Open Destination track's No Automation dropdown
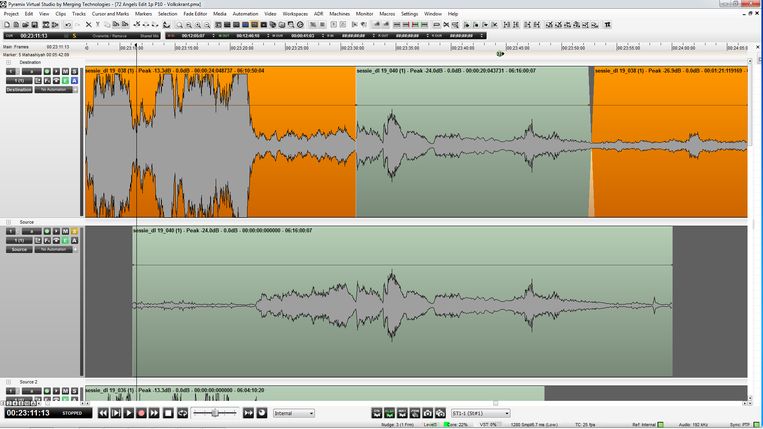This screenshot has height=429, width=763. 55,89
